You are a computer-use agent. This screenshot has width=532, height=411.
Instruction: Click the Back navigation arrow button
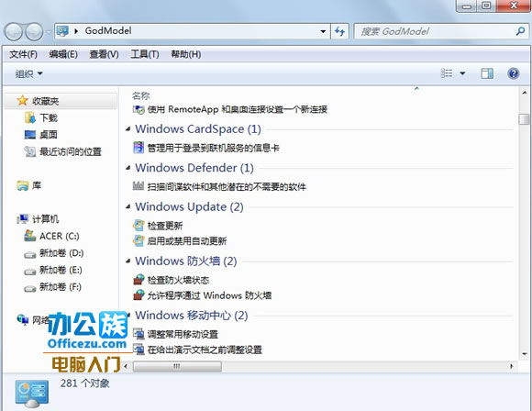13,32
